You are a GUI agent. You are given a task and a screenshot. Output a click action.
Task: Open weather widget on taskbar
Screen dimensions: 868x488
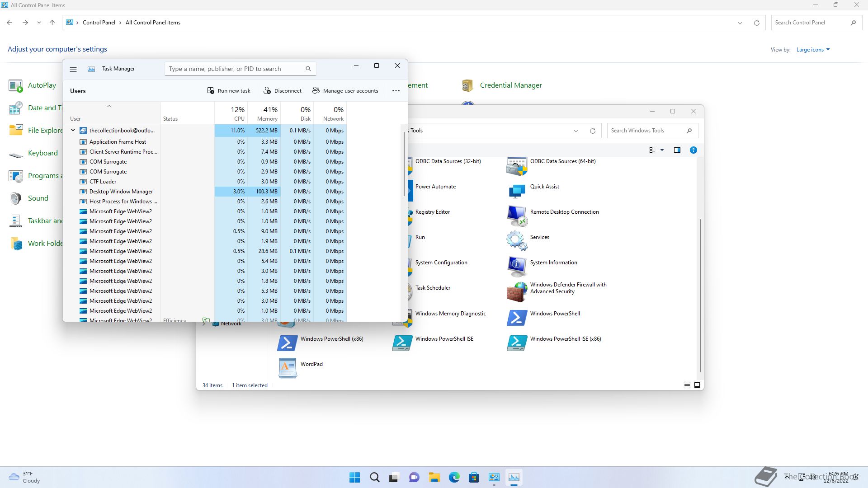[25, 477]
